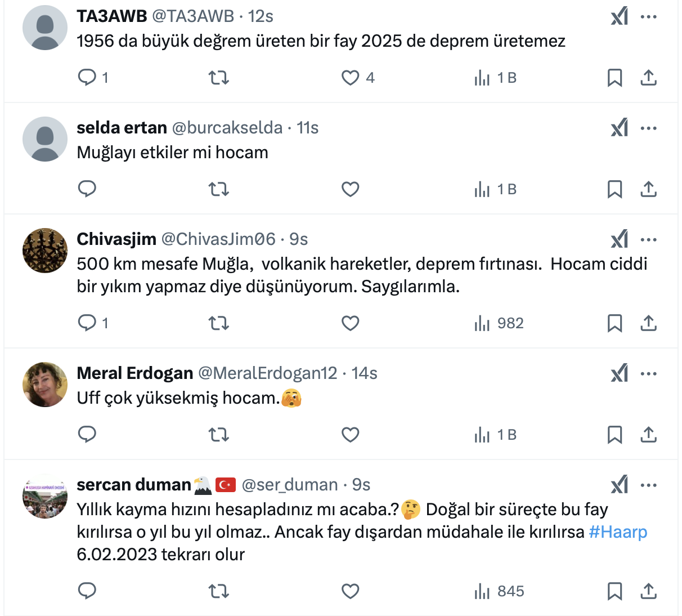
Task: Share TA3AWB's tweet
Action: (x=648, y=77)
